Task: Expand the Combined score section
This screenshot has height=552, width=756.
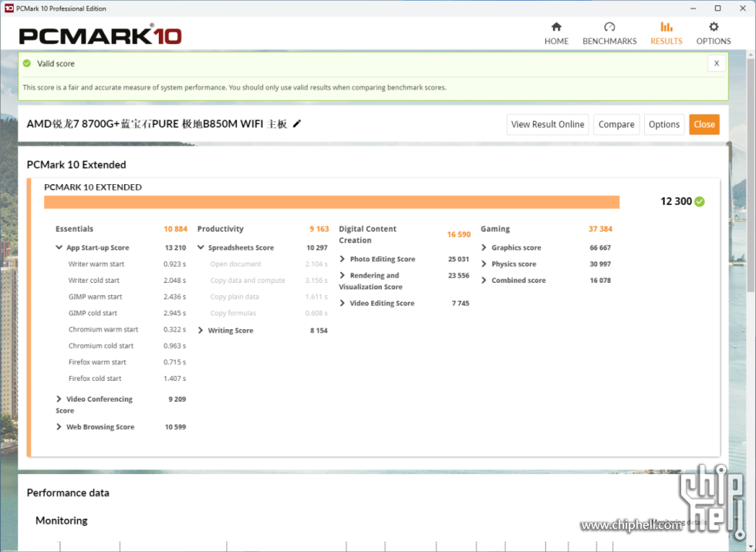Action: click(x=484, y=281)
